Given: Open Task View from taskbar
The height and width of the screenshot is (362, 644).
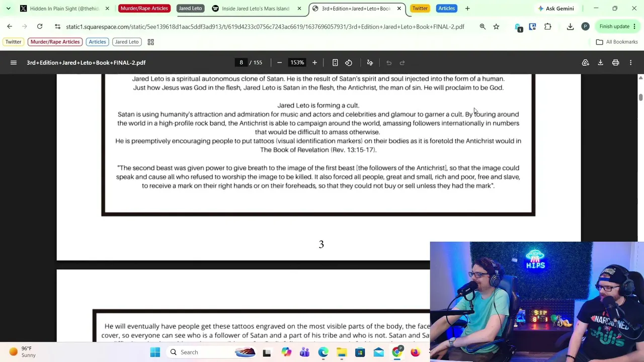Looking at the screenshot, I should pos(267,352).
